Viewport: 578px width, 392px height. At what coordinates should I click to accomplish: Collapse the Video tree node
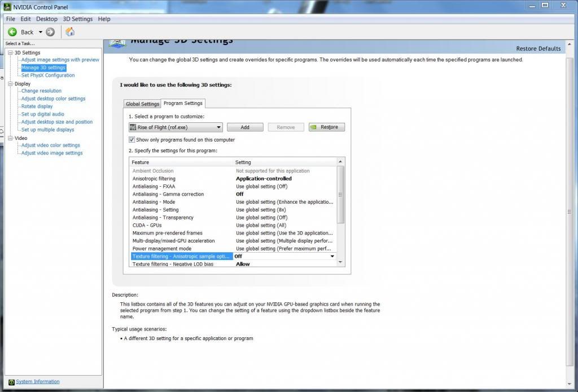pos(10,138)
